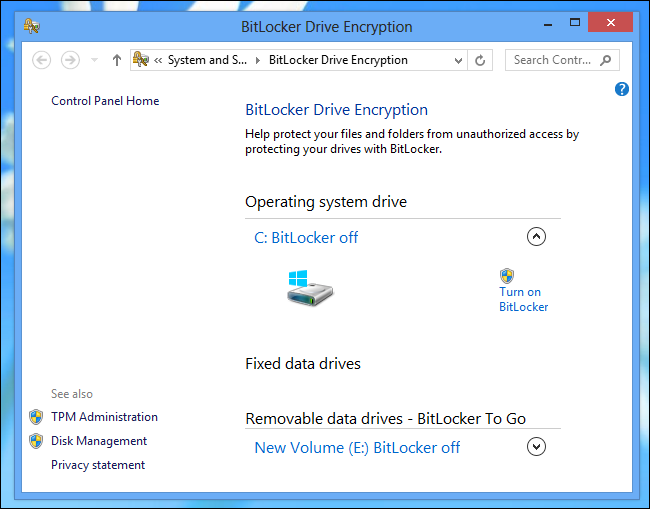The height and width of the screenshot is (509, 650).
Task: Click the Search Control Panel field
Action: (553, 60)
